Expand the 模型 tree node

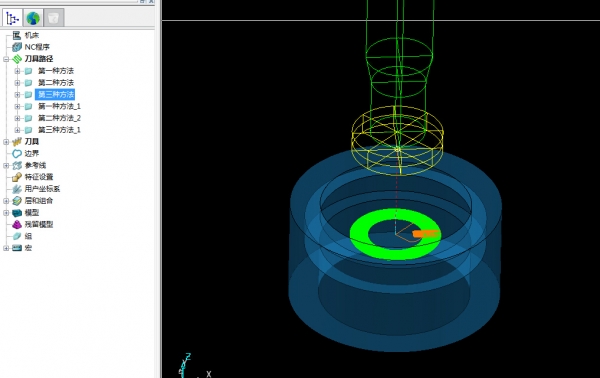[x=6, y=213]
